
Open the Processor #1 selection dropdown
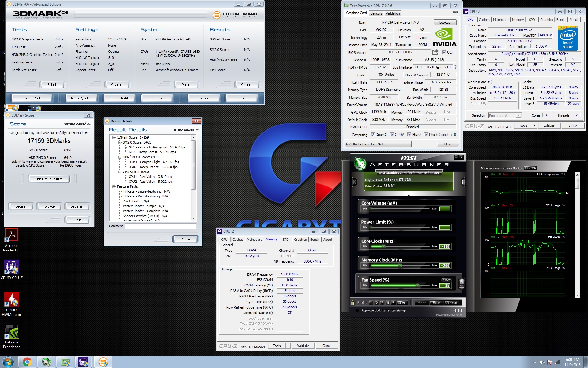(x=505, y=116)
